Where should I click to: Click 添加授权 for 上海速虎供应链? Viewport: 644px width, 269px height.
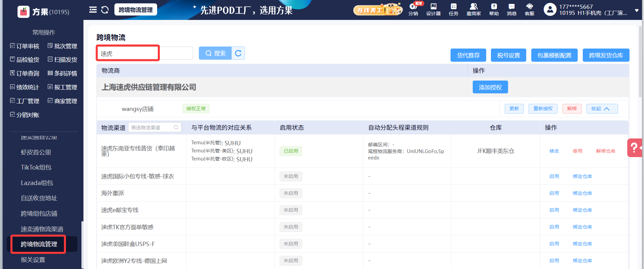[x=490, y=87]
